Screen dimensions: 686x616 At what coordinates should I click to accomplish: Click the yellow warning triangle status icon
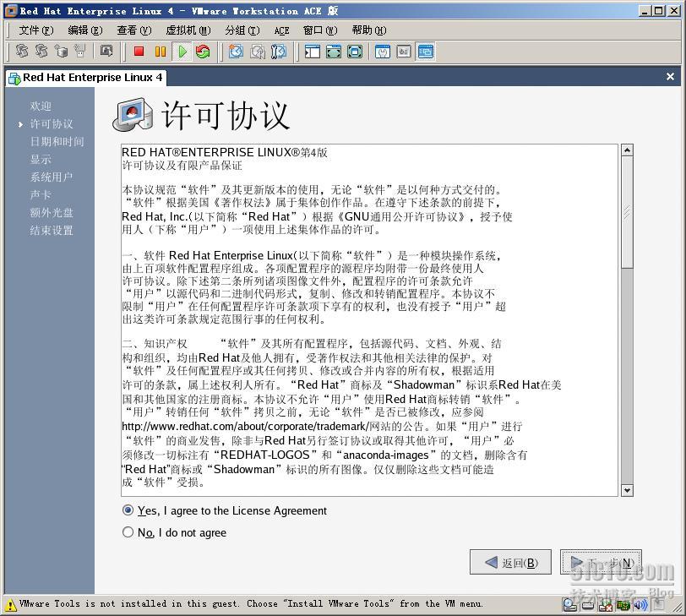pos(10,605)
